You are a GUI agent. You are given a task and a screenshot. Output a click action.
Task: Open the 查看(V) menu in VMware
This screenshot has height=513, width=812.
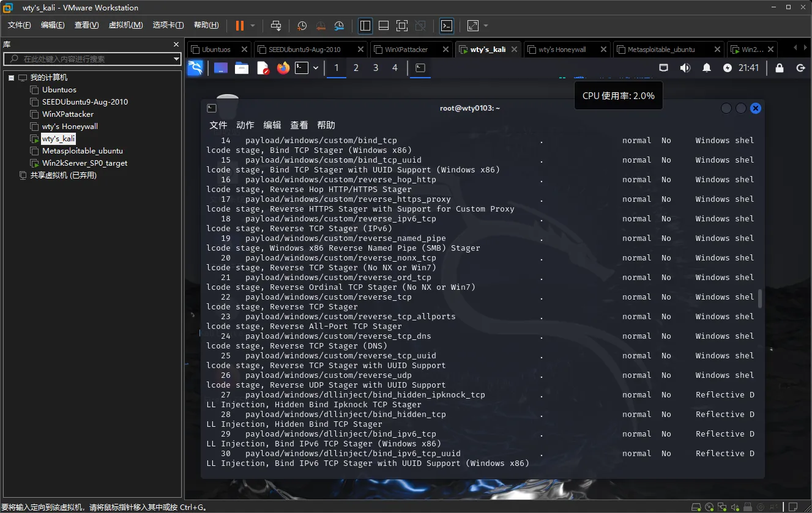(x=86, y=25)
